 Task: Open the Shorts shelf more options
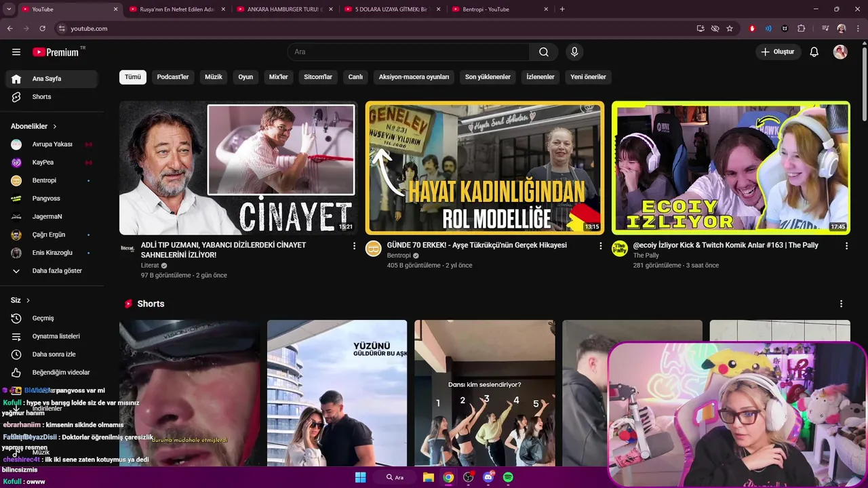click(x=841, y=304)
